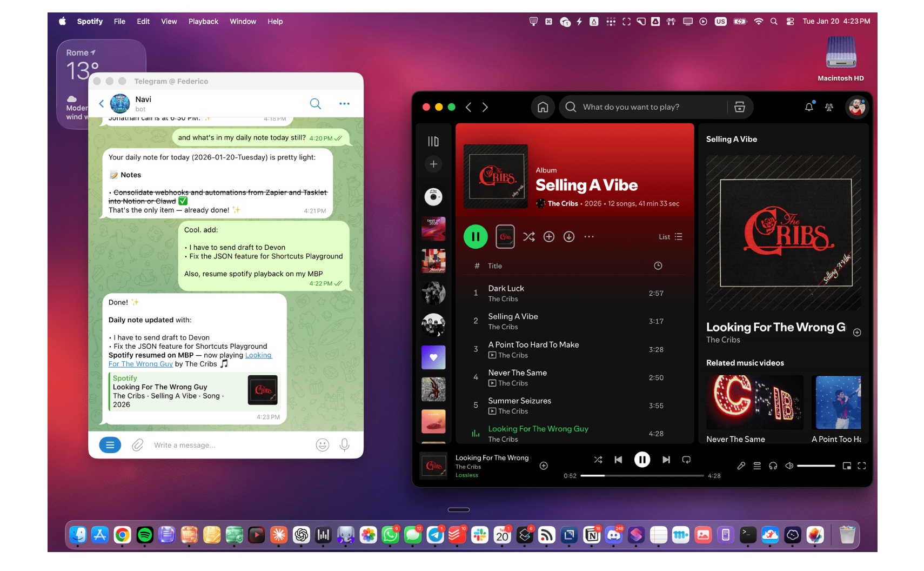Open Spotify profile avatar menu

click(x=856, y=107)
